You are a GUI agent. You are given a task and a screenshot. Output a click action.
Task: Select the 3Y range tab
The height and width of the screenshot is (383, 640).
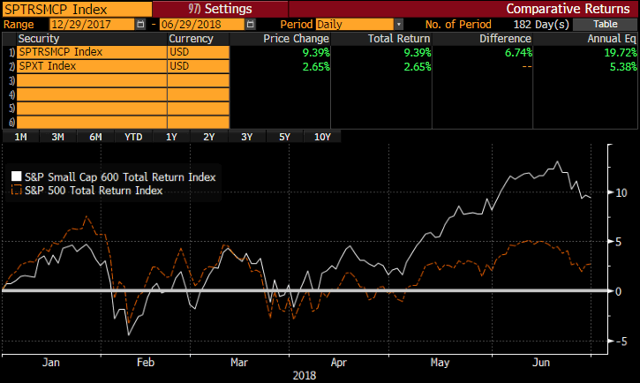[x=247, y=137]
